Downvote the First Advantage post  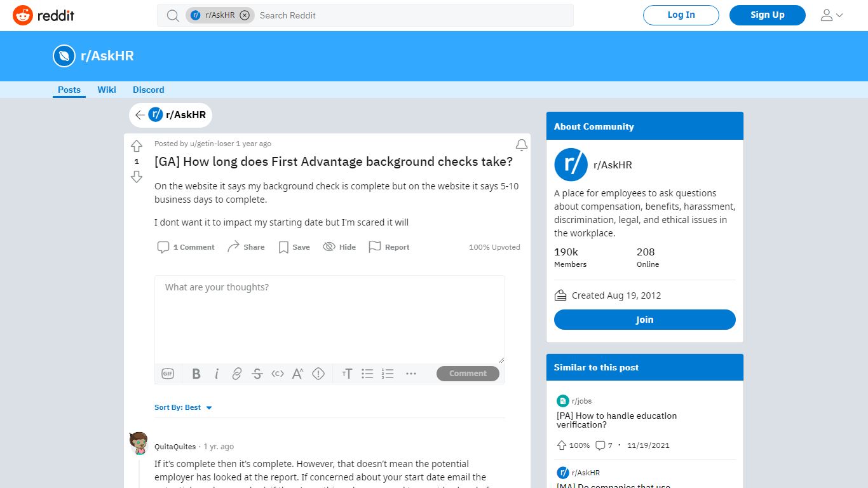[137, 177]
